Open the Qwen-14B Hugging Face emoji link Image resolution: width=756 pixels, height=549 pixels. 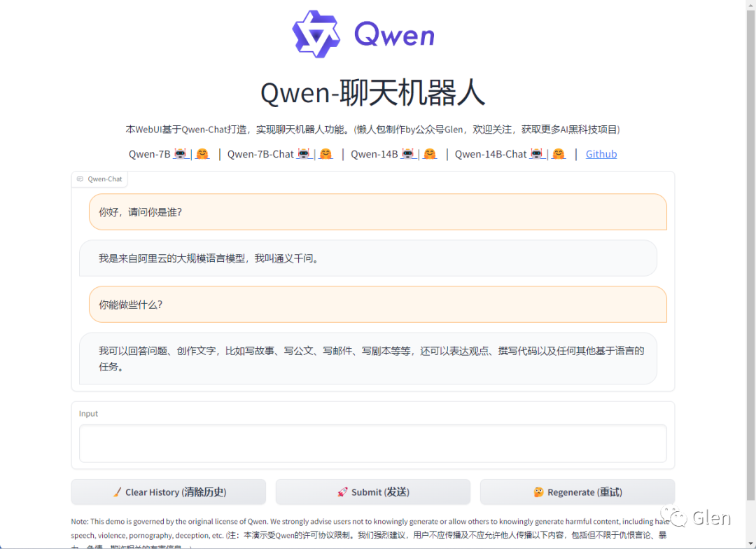[x=430, y=154]
